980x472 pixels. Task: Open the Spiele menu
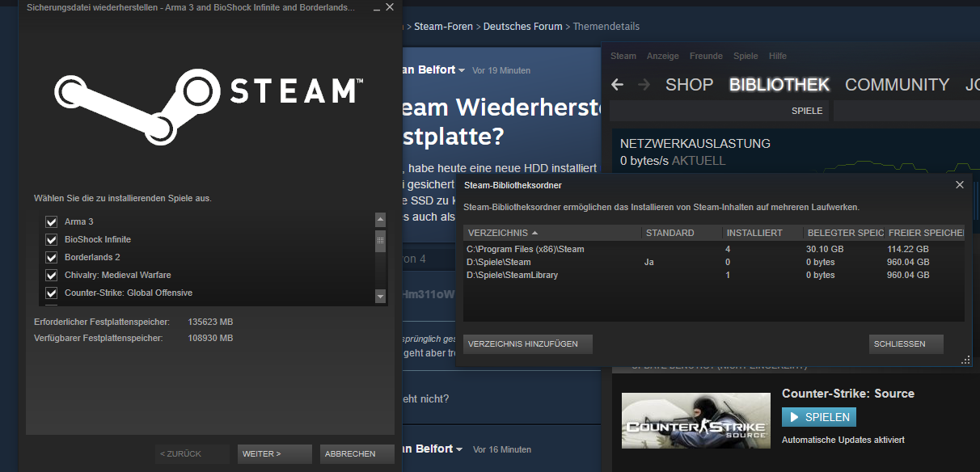[746, 56]
